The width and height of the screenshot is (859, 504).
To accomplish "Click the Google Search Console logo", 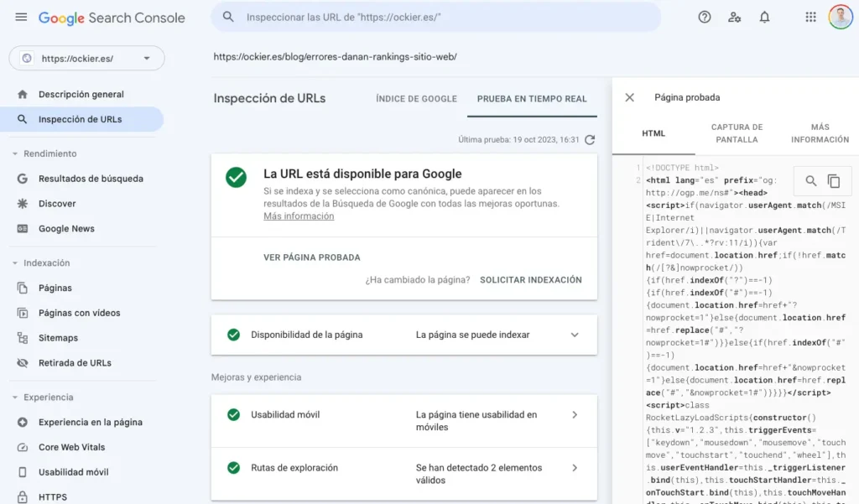I will 112,18.
